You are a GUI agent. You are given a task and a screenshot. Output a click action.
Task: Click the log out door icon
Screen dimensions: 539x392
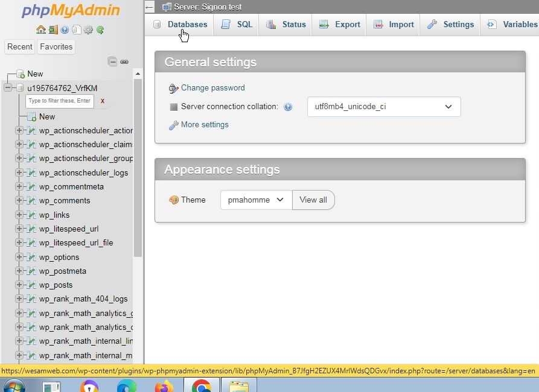53,30
